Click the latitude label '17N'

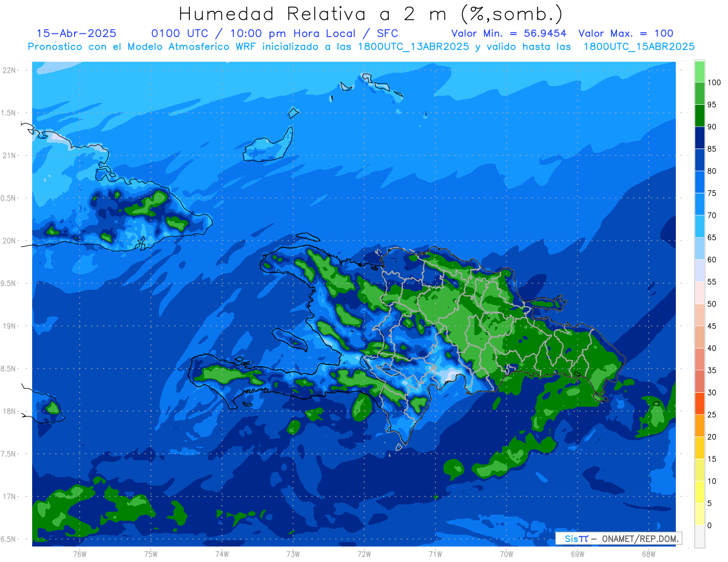coord(10,497)
